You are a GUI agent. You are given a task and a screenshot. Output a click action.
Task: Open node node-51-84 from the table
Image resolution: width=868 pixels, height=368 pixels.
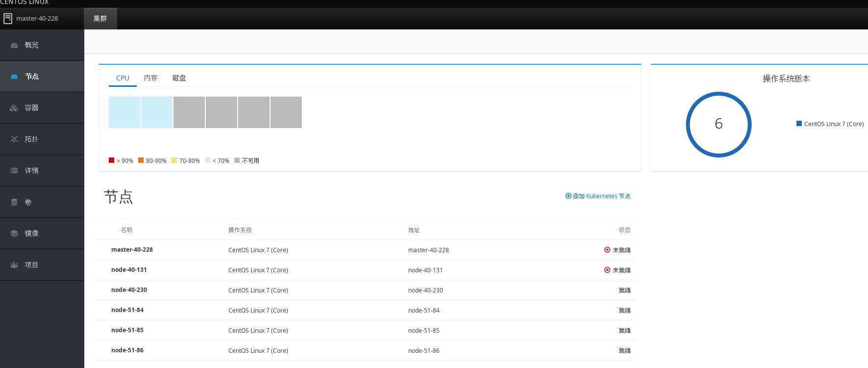point(127,310)
